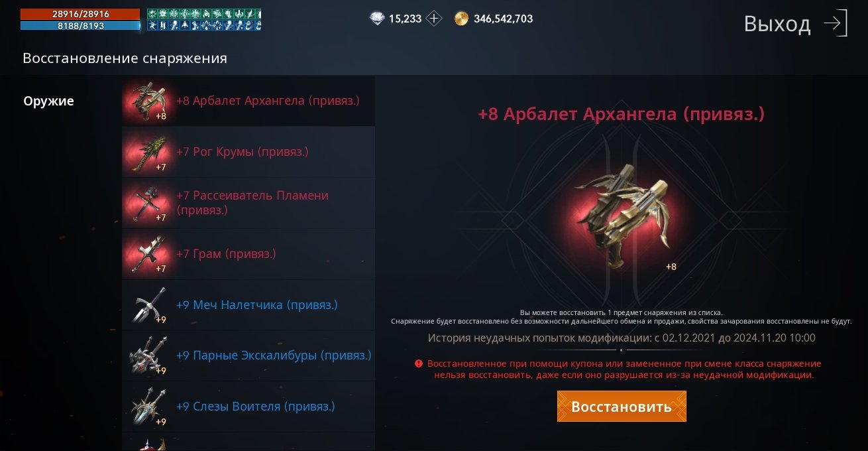Click the Восстановить button
The image size is (868, 451).
tap(622, 407)
